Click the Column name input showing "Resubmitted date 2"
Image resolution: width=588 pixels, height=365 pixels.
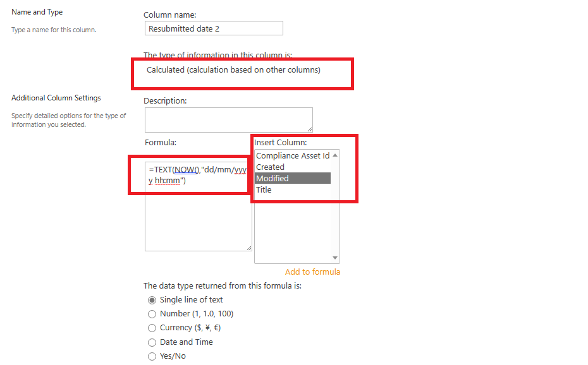(x=214, y=28)
